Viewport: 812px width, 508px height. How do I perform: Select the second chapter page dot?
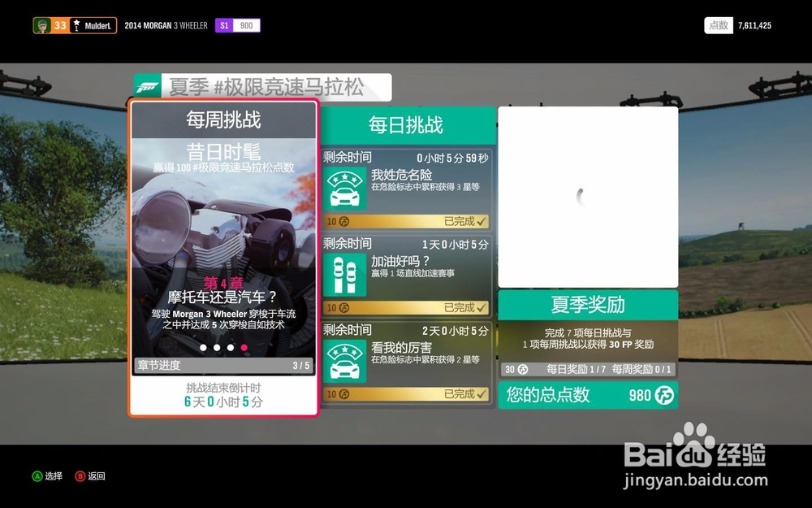point(217,348)
